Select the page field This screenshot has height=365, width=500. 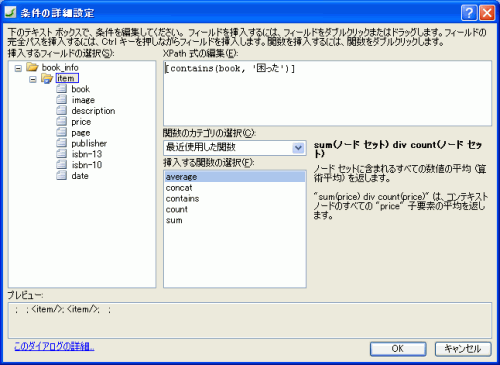click(x=81, y=133)
